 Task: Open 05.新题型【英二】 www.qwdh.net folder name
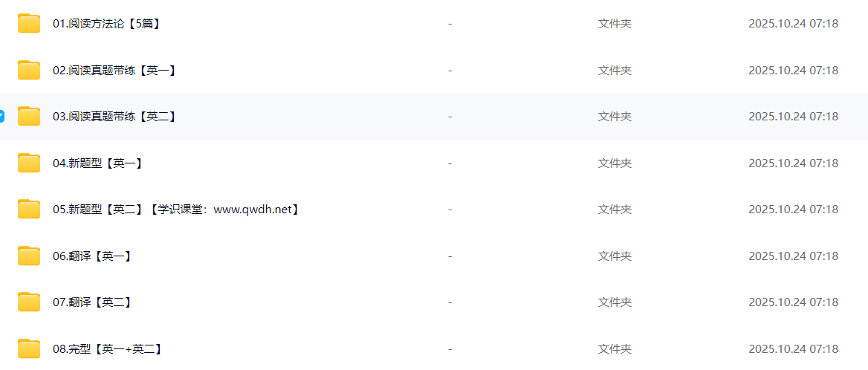(x=177, y=210)
